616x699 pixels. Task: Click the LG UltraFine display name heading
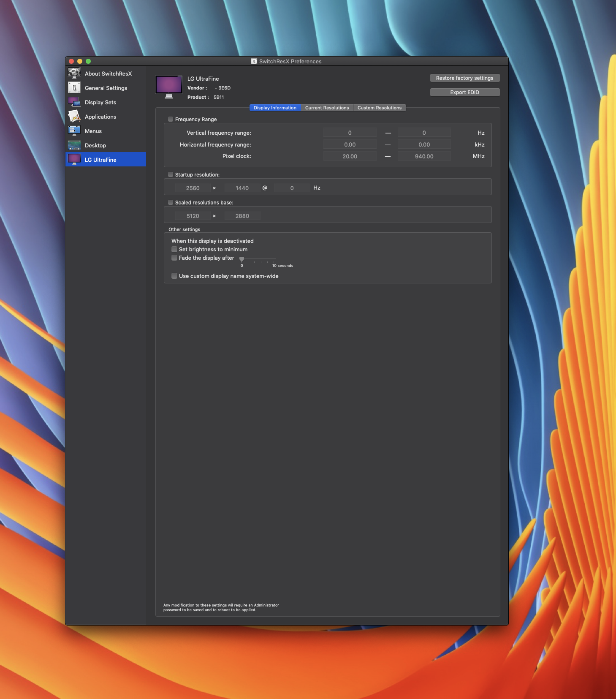(x=203, y=79)
